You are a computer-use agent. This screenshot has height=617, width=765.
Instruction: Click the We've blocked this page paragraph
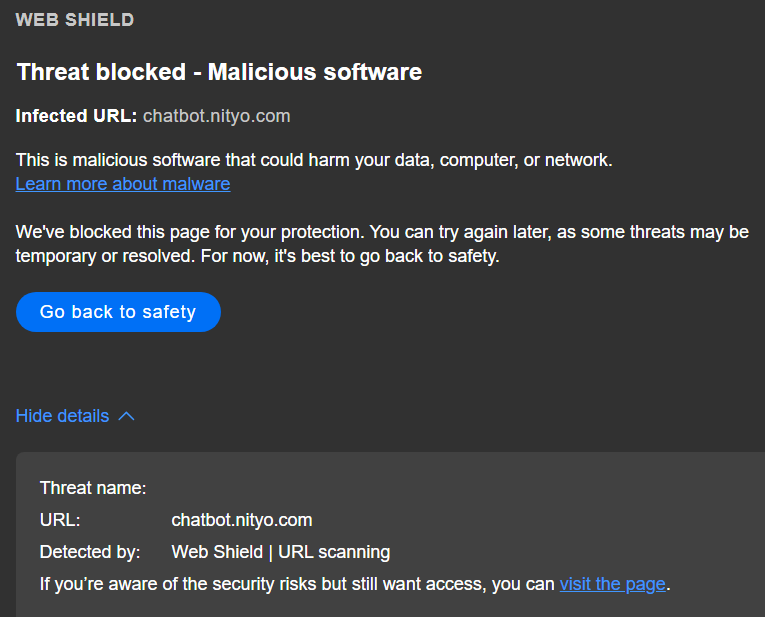point(382,244)
